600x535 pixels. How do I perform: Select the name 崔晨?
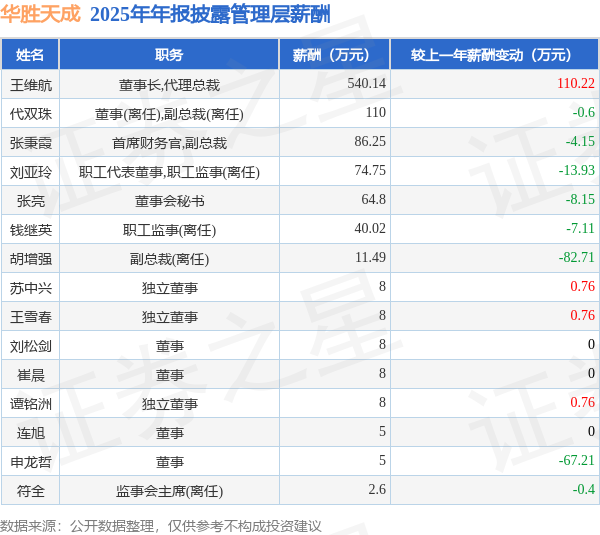pos(31,375)
